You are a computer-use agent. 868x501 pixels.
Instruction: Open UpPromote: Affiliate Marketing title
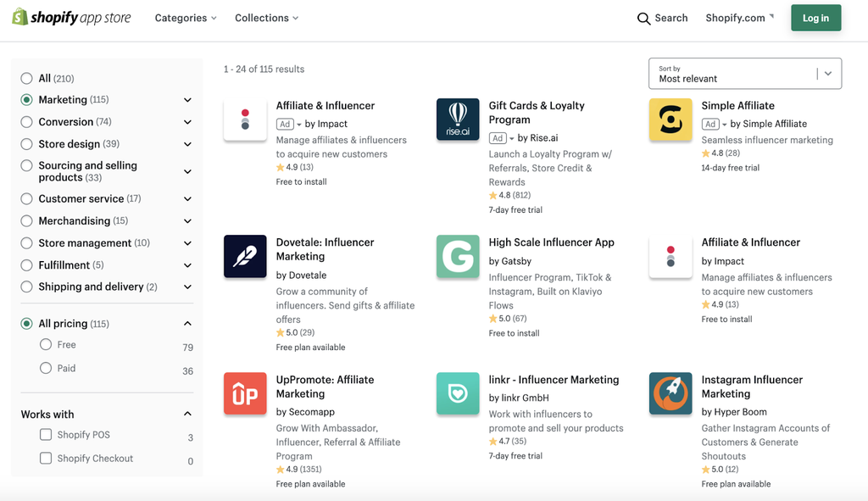coord(325,387)
